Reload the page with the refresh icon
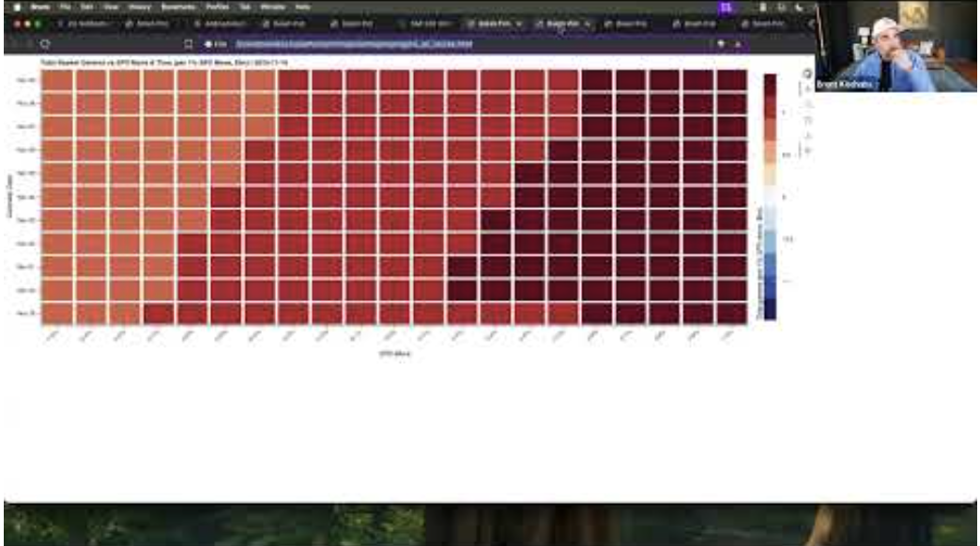Viewport: 980px width, 546px height. click(x=45, y=43)
